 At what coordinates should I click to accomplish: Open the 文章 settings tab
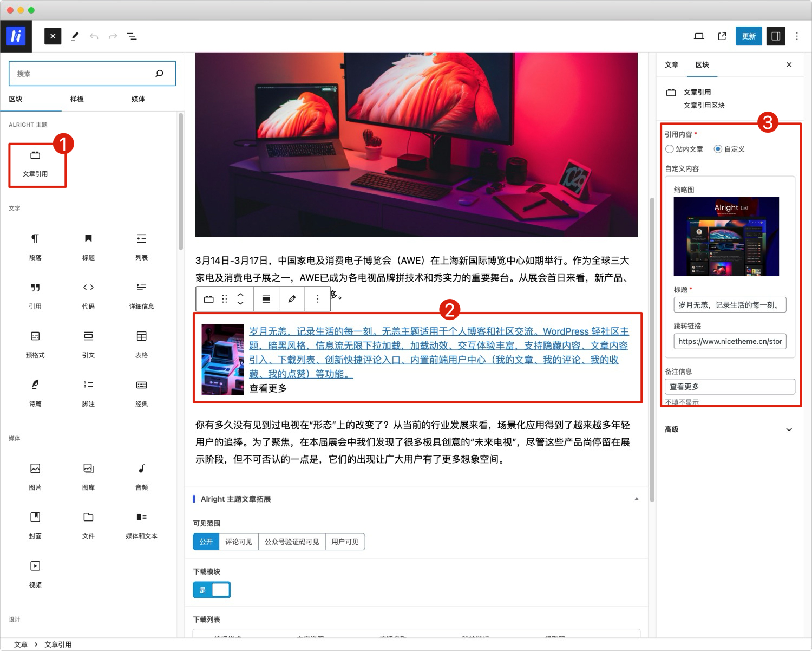(671, 64)
